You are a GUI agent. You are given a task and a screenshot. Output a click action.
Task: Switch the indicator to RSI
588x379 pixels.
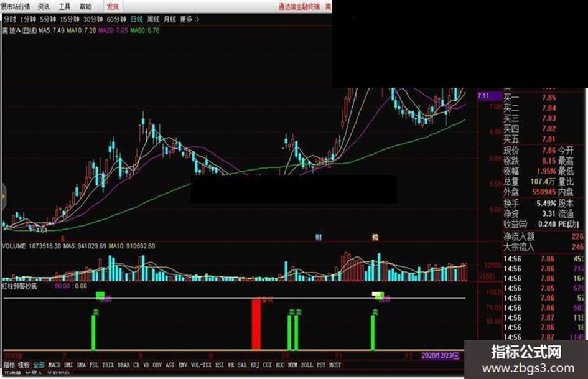(x=220, y=365)
